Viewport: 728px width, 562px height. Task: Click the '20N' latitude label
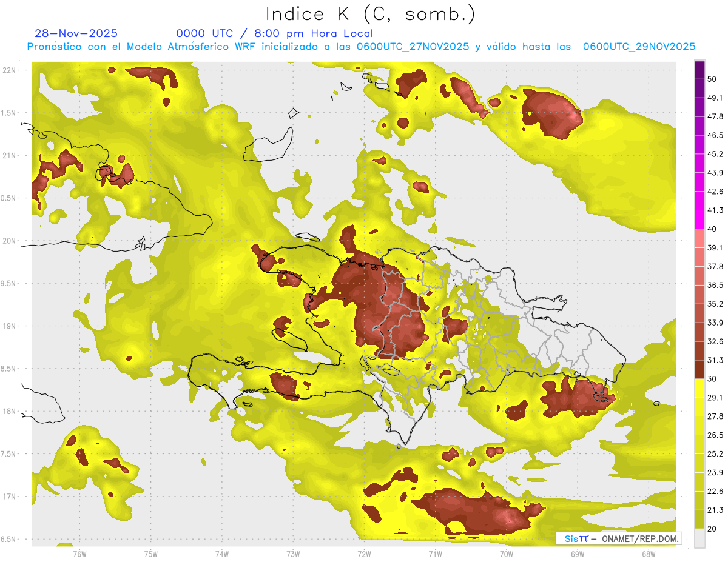[x=9, y=241]
